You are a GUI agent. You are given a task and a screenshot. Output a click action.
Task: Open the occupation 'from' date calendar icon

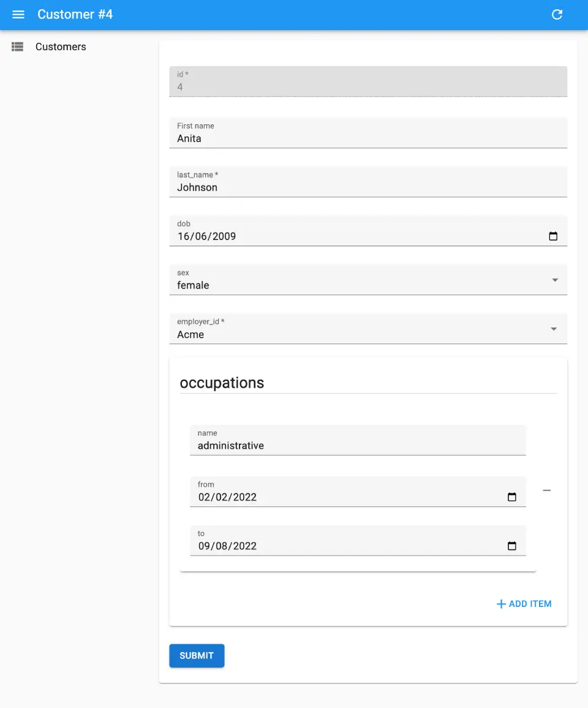pos(512,497)
